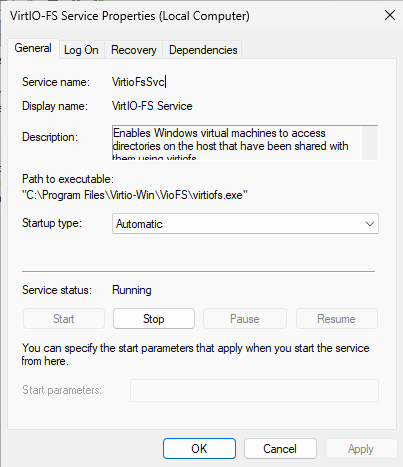Switch to the General tab

pos(33,49)
